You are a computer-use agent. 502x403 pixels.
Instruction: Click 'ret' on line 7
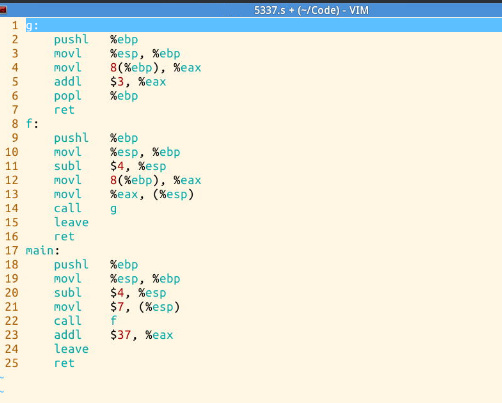(64, 110)
